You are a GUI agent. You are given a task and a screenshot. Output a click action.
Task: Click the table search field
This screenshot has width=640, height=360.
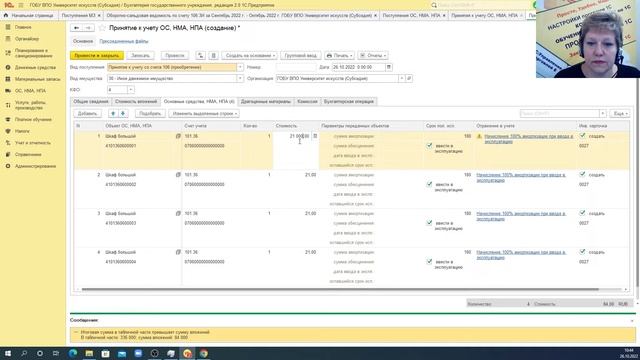click(560, 113)
